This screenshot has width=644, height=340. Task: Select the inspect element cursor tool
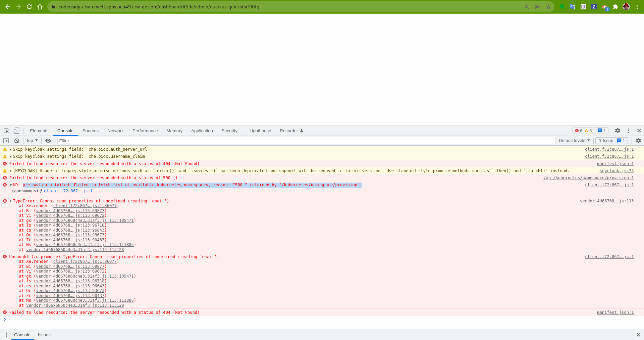click(x=6, y=131)
